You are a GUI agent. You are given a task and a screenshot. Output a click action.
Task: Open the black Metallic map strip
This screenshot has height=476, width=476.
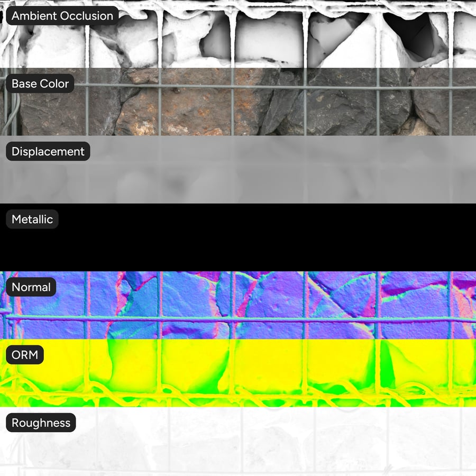pos(238,237)
